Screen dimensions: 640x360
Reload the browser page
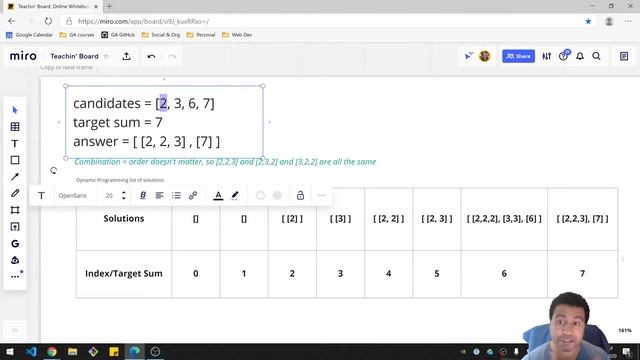[48, 21]
